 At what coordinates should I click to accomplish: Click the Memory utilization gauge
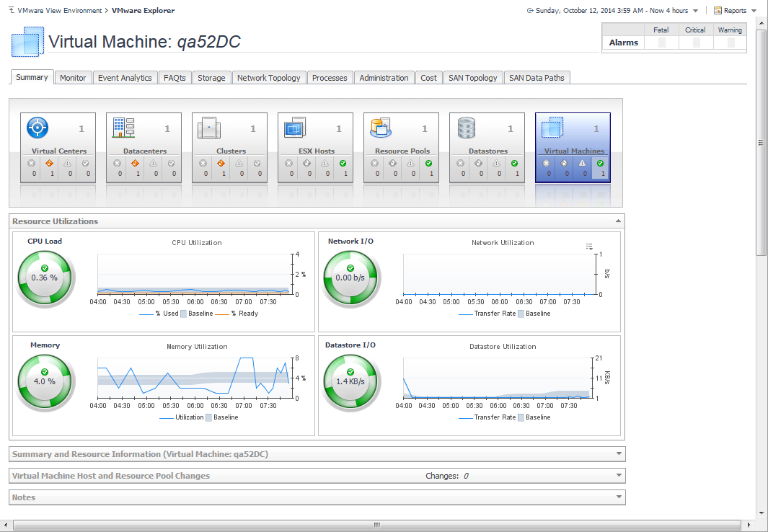[x=45, y=381]
